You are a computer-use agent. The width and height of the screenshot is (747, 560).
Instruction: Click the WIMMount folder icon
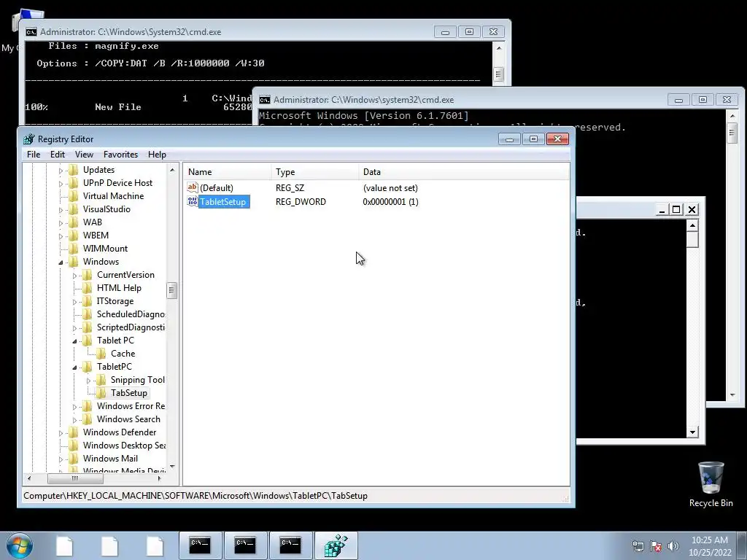[x=74, y=249]
